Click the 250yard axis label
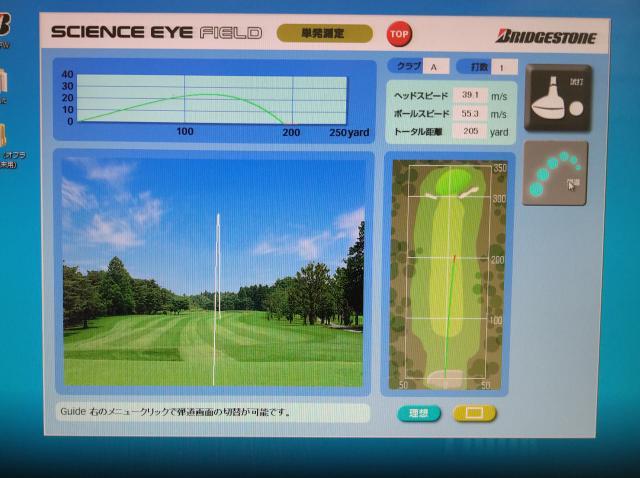Viewport: 640px width, 478px height. [349, 132]
